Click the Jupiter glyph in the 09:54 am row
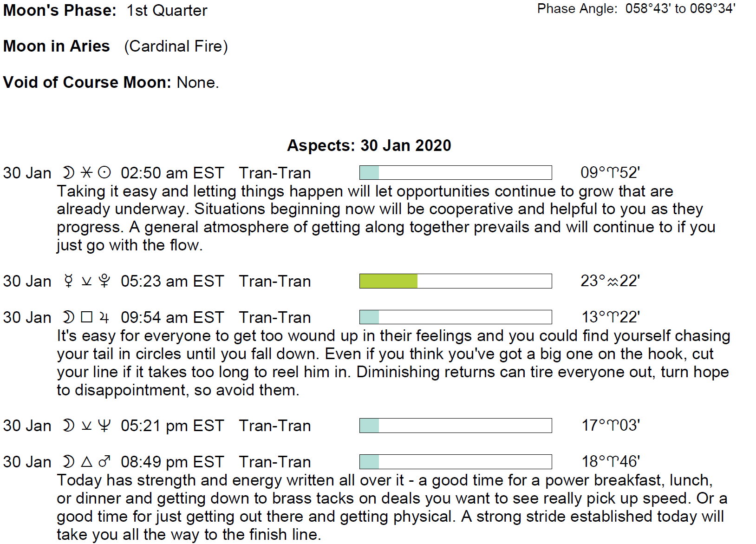The height and width of the screenshot is (544, 756). [x=104, y=318]
